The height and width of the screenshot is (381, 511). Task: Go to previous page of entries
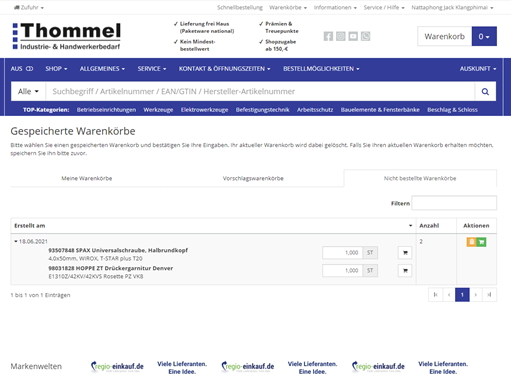(x=449, y=295)
